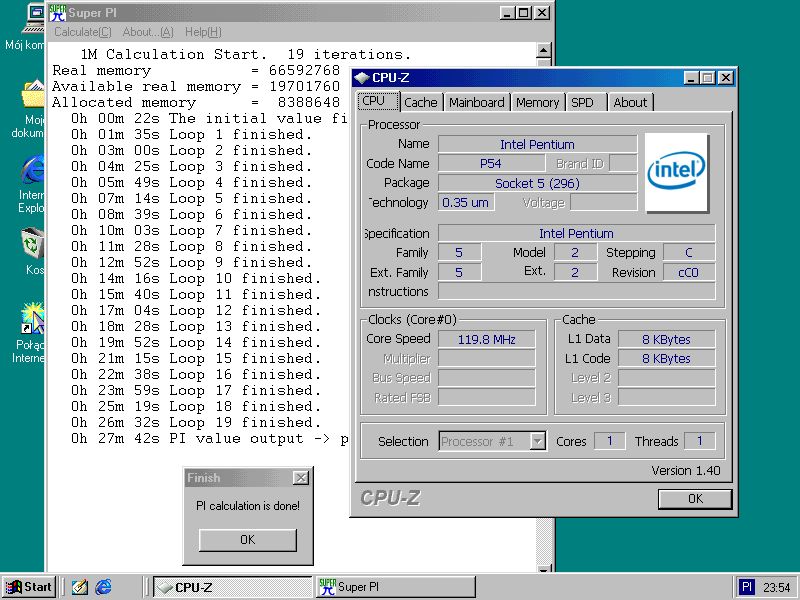Viewport: 800px width, 600px height.
Task: Click the Cores value field
Action: [610, 441]
